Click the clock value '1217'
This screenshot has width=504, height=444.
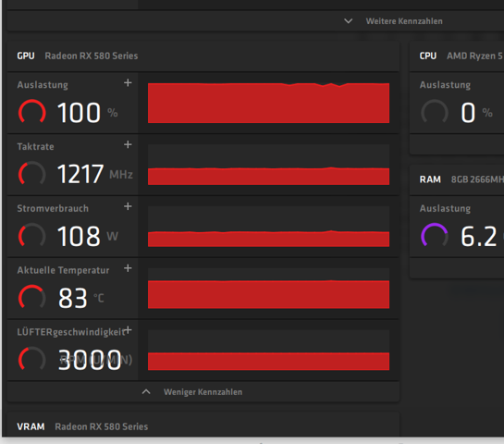(80, 174)
